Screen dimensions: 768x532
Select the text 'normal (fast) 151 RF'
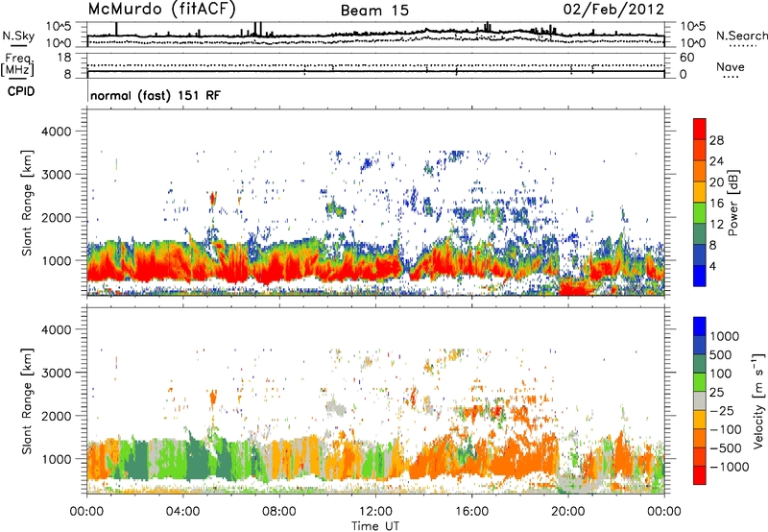[x=156, y=95]
